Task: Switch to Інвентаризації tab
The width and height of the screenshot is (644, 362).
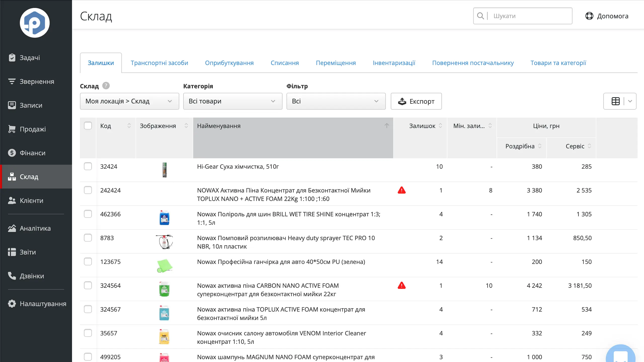Action: [x=394, y=63]
